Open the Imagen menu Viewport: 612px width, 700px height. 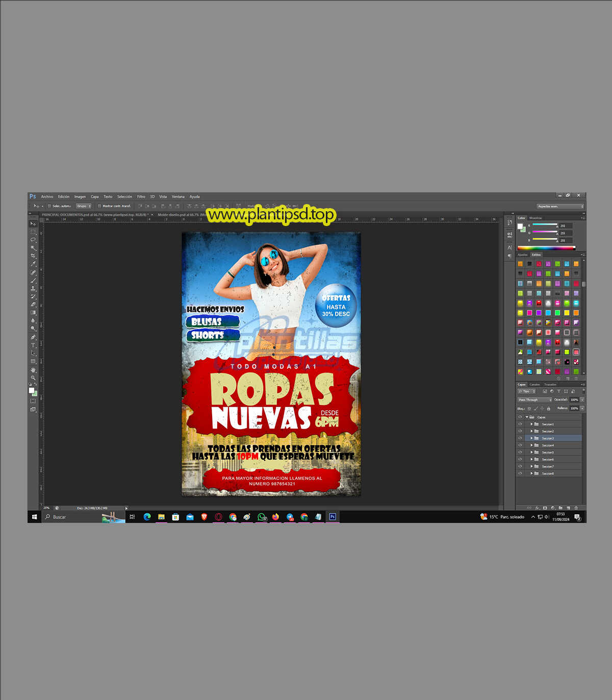coord(80,196)
